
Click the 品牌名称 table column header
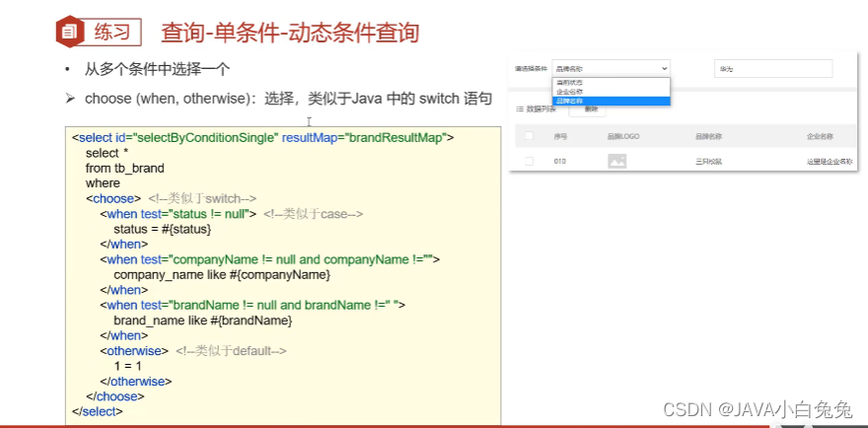708,136
